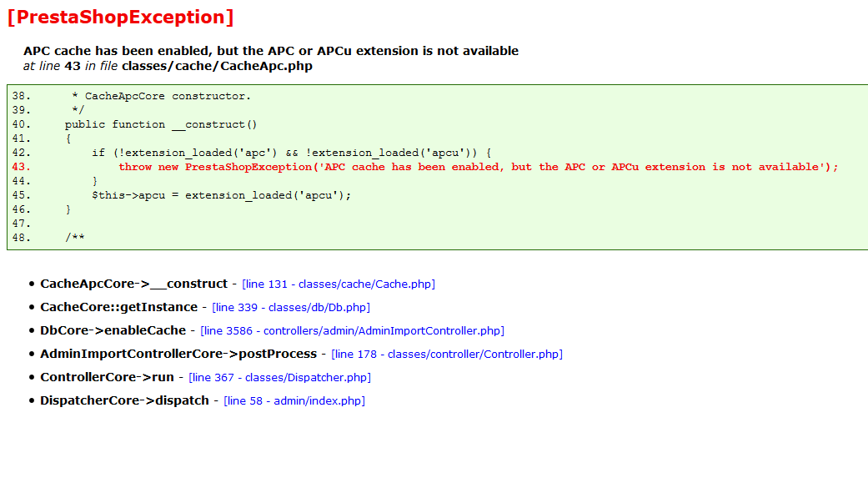868x478 pixels.
Task: Click the CacheApcCore->__construct stack trace entry
Action: point(133,284)
